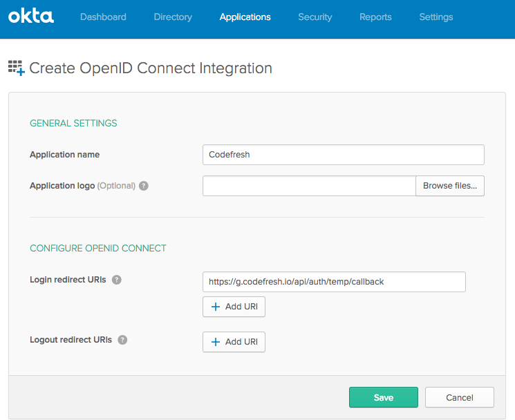Cancel creating the integration
This screenshot has height=420, width=515.
coord(459,397)
